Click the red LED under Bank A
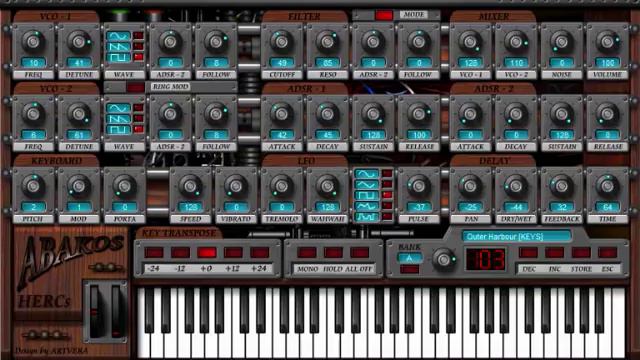640x360 pixels. coord(409,269)
